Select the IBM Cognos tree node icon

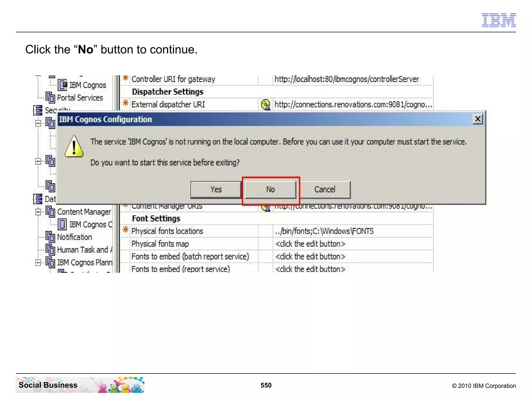pos(62,85)
